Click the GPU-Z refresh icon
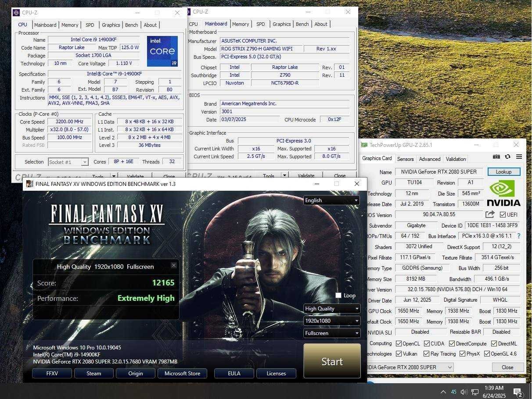 (508, 157)
